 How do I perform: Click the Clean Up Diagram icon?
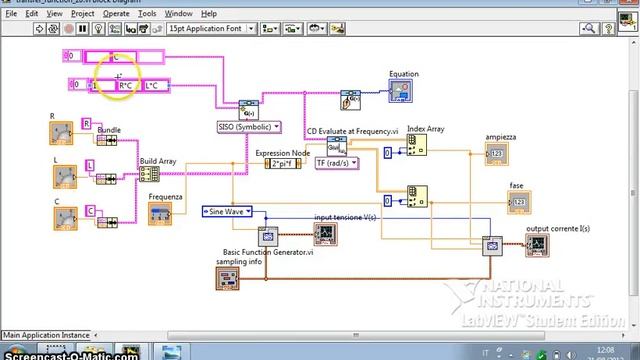click(x=338, y=29)
